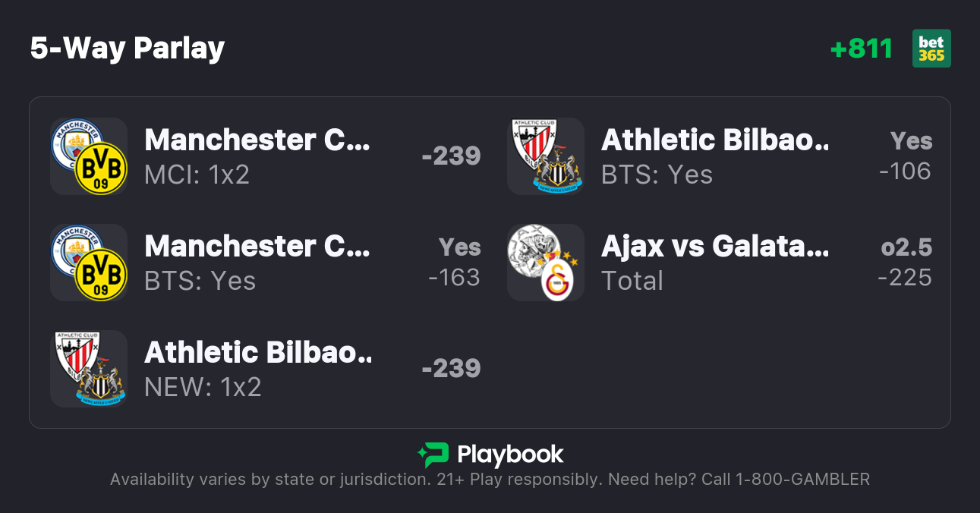
Task: Click the Ajax vs Galatasaray crests
Action: click(x=546, y=263)
